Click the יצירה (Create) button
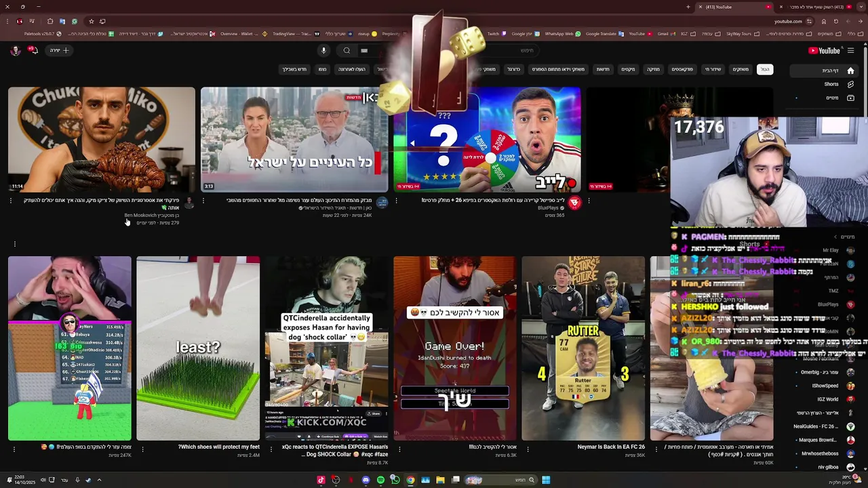This screenshot has height=488, width=868. tap(59, 50)
